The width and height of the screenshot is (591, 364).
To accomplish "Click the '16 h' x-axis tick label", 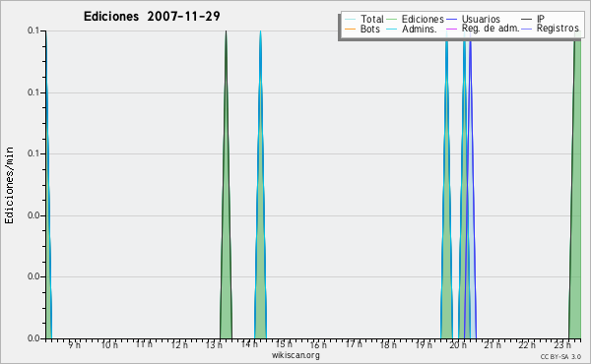I will 318,344.
